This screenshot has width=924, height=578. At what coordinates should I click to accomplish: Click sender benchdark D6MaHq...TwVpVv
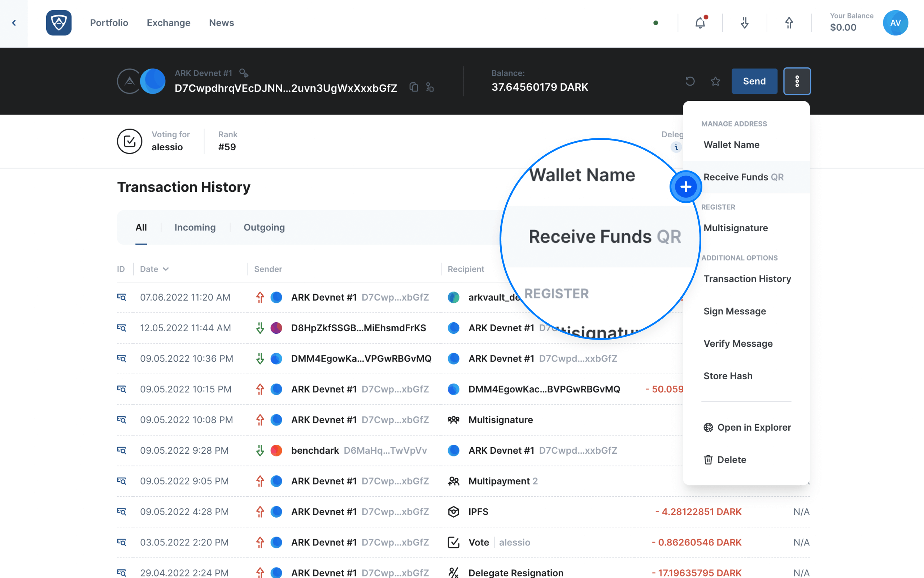(x=359, y=450)
